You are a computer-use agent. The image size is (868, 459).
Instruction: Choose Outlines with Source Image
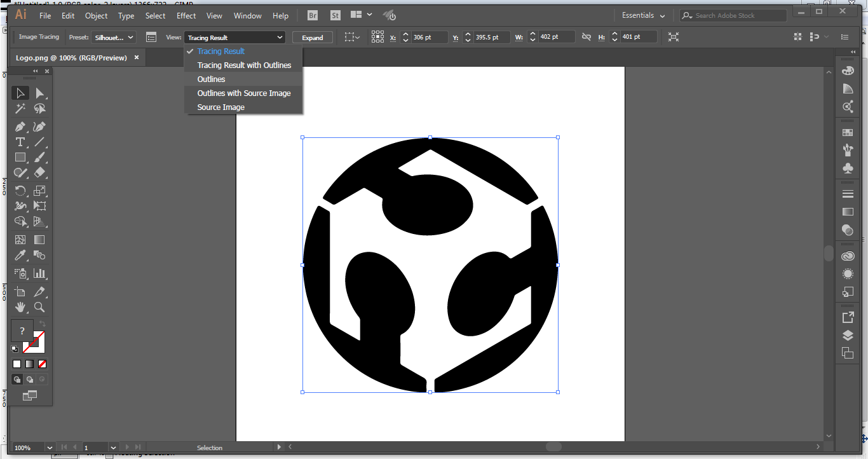point(244,93)
